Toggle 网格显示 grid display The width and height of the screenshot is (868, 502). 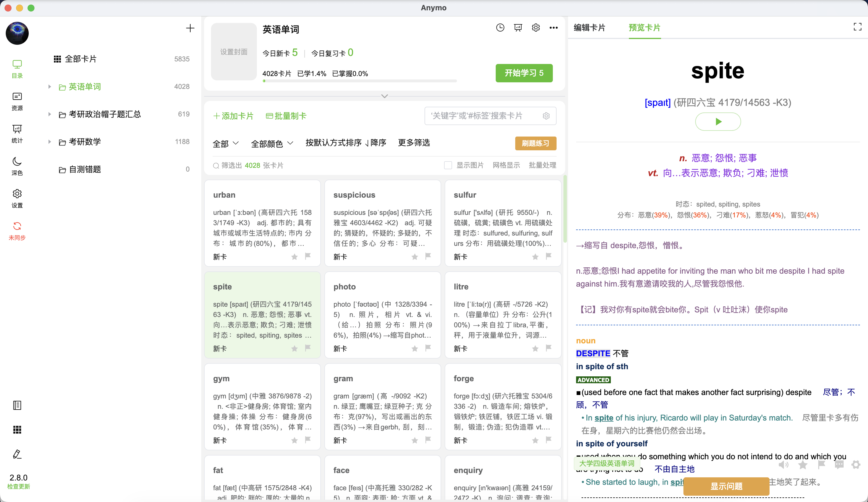tap(506, 165)
